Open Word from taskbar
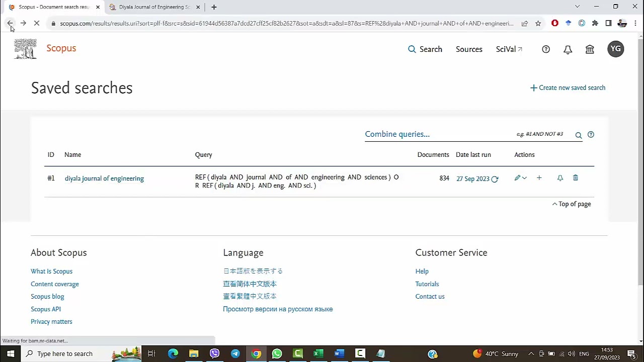The height and width of the screenshot is (362, 644). [x=339, y=353]
